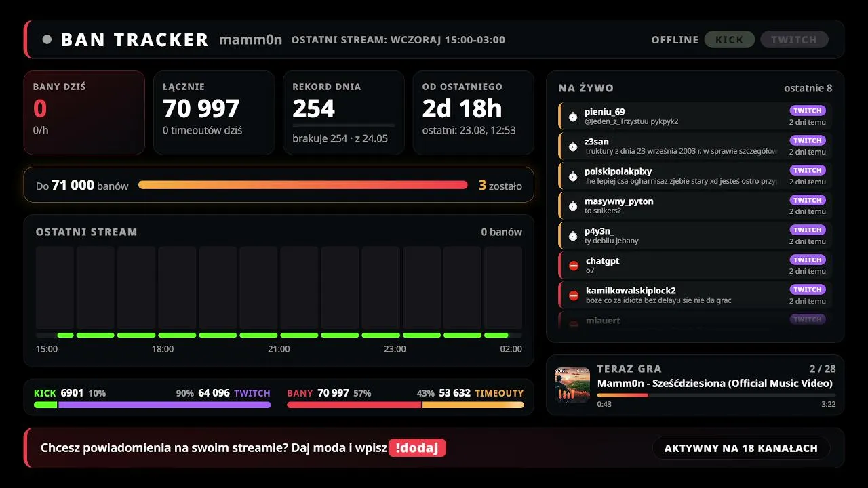Click the 64 096 TWITCH label in stats
This screenshot has height=488, width=868.
pos(234,392)
